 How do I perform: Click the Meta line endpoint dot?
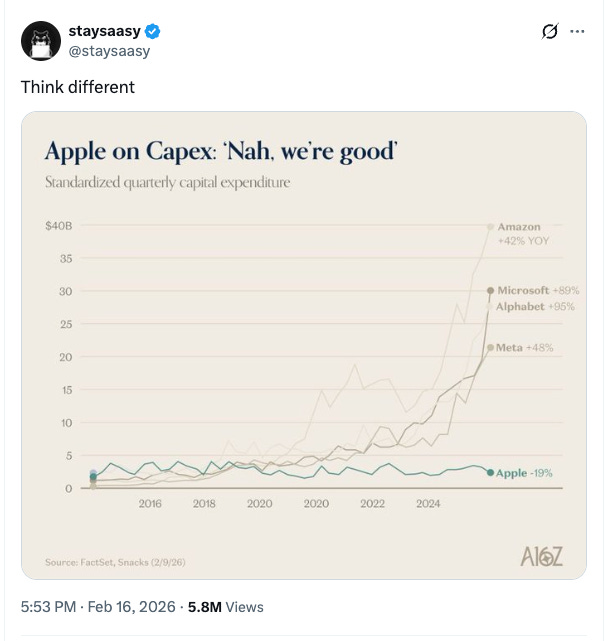[x=489, y=347]
